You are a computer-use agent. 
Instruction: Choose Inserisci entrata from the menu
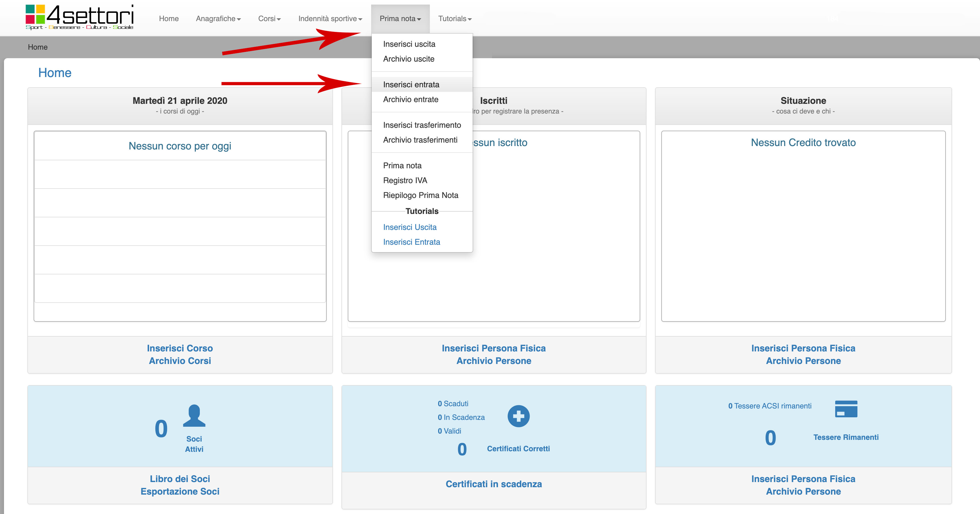[x=411, y=84]
